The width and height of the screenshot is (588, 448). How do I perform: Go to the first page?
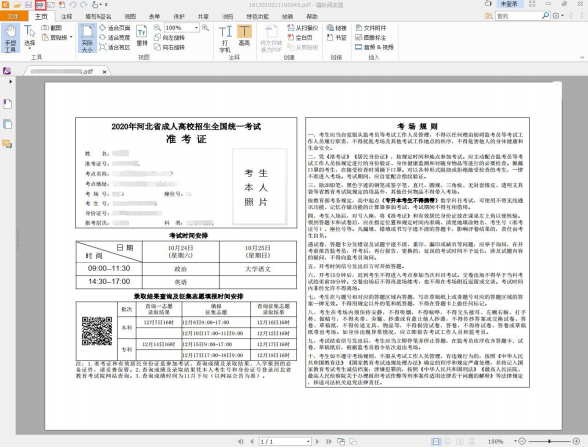240,442
